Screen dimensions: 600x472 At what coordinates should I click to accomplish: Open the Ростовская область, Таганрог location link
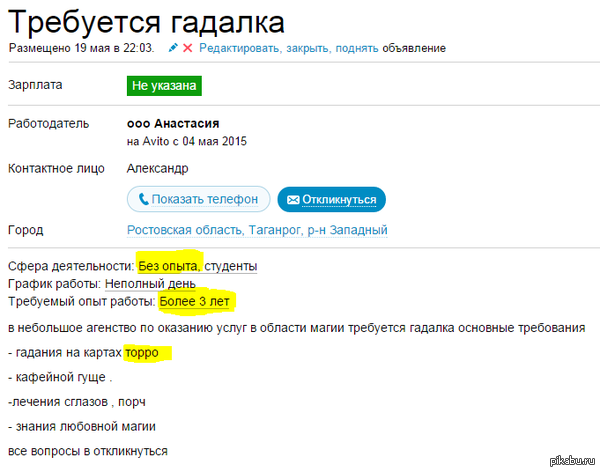pyautogui.click(x=257, y=230)
